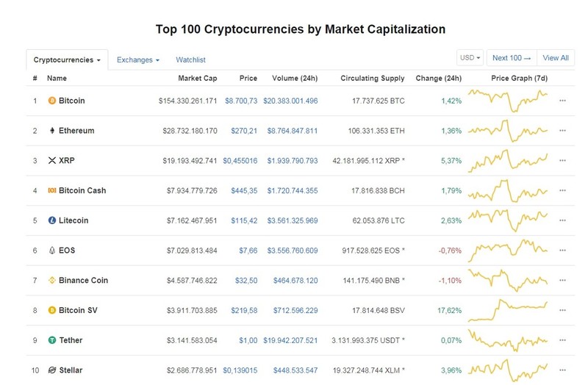Sort by the Market Cap column header
588x385 pixels.
point(197,78)
